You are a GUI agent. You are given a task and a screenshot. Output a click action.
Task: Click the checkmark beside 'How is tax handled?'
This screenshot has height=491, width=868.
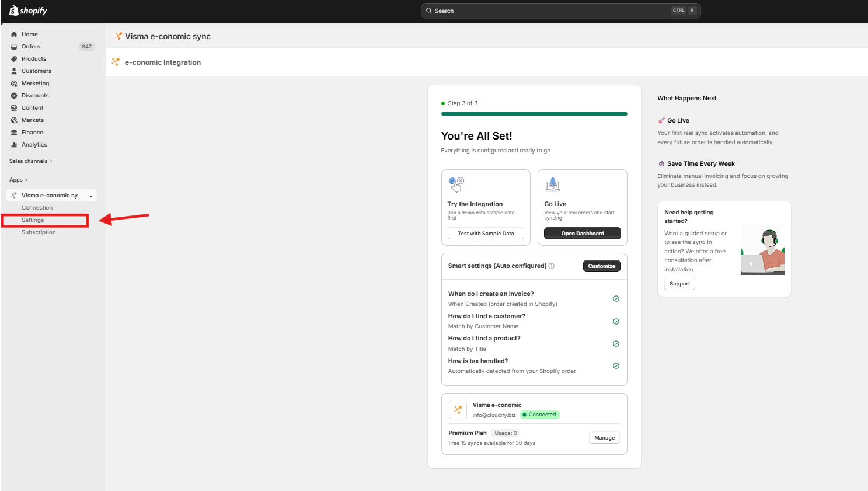[616, 366]
